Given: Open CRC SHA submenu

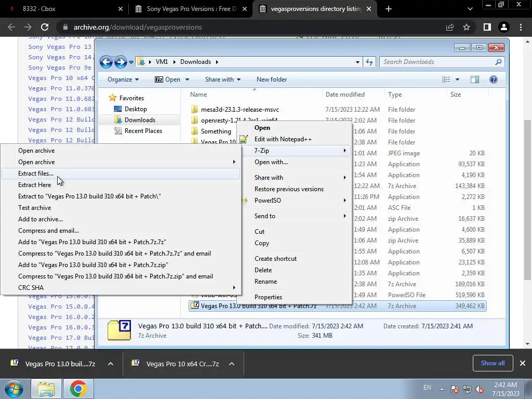Looking at the screenshot, I should tap(121, 288).
